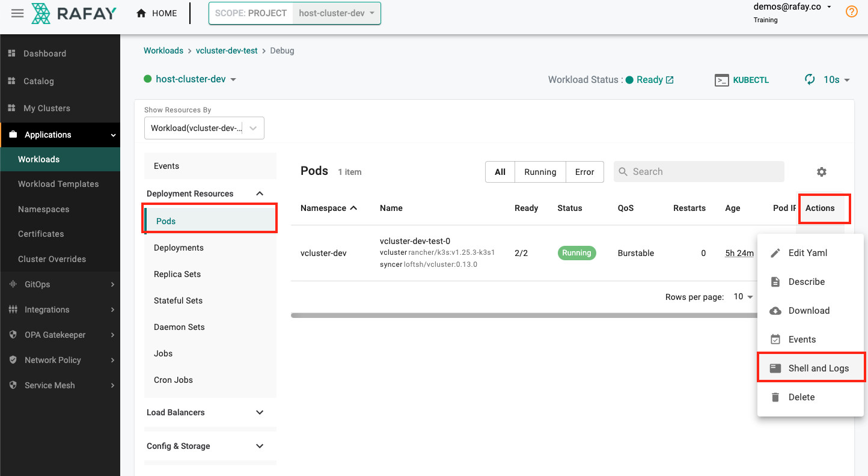The width and height of the screenshot is (868, 476).
Task: Open Namespaces in sidebar
Action: [x=43, y=209]
